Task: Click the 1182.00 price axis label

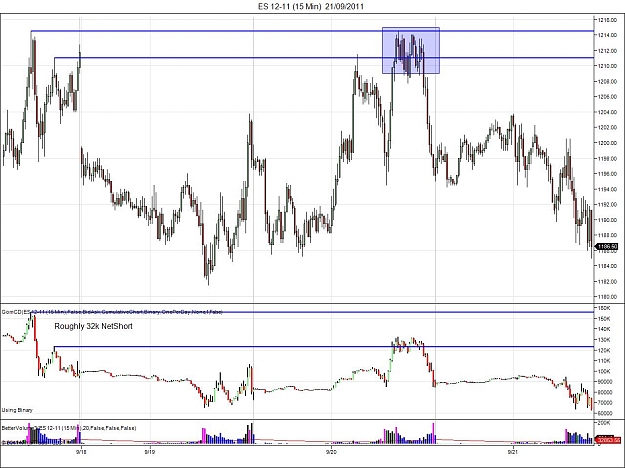Action: 607,281
